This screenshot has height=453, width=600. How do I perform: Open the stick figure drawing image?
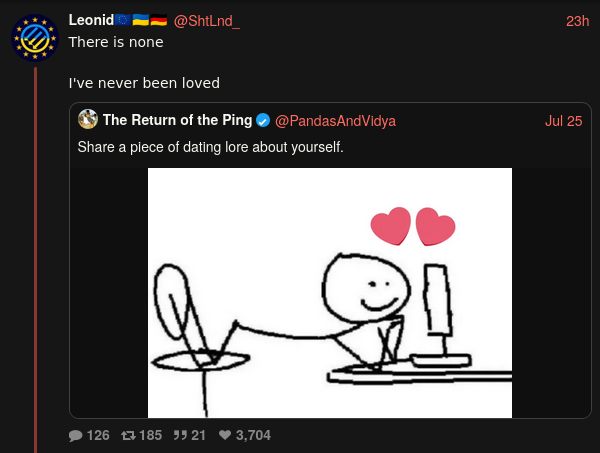[330, 293]
